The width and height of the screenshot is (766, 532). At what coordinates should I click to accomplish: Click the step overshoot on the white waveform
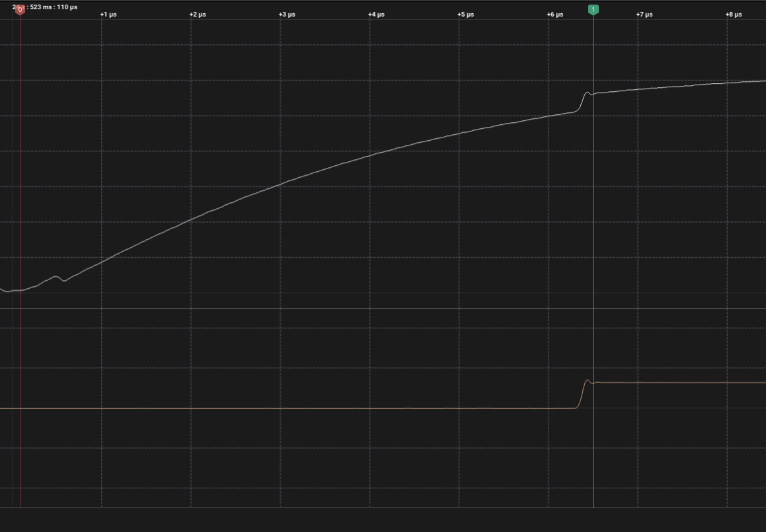point(587,93)
